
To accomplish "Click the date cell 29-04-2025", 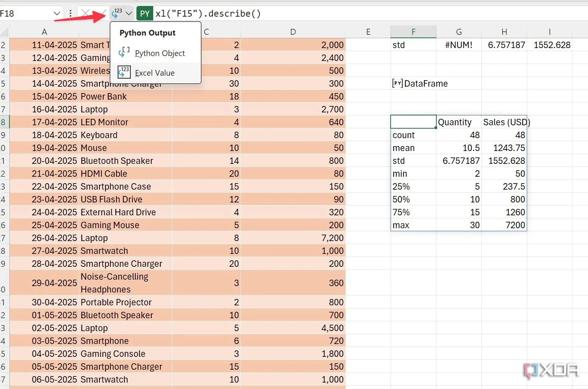I will 44,283.
